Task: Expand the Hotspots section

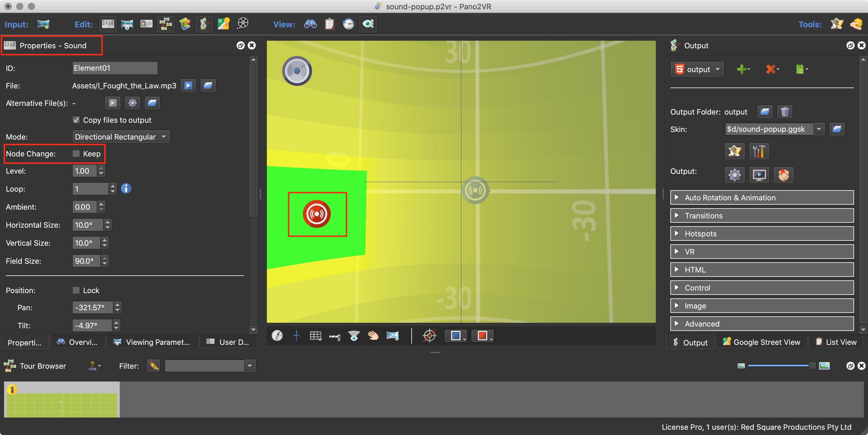Action: [x=762, y=233]
